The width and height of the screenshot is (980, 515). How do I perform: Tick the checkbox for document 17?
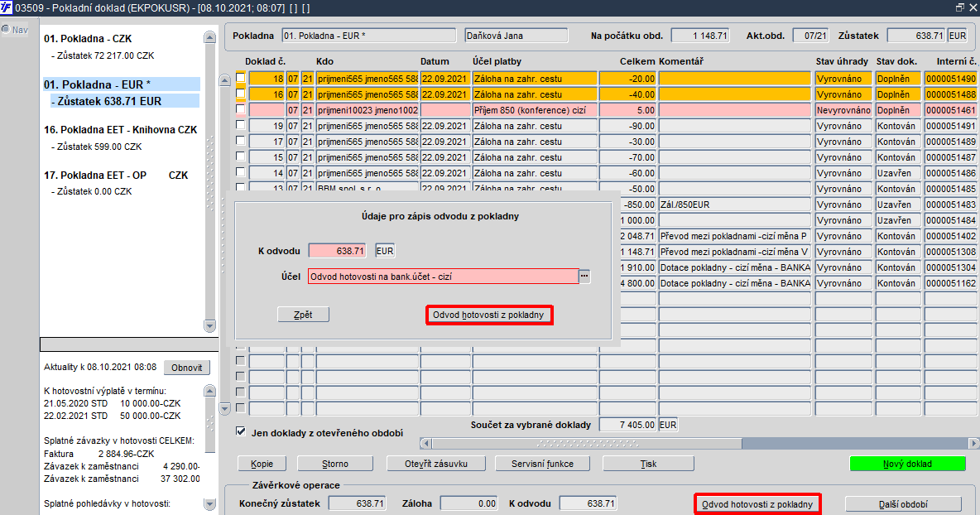[241, 140]
